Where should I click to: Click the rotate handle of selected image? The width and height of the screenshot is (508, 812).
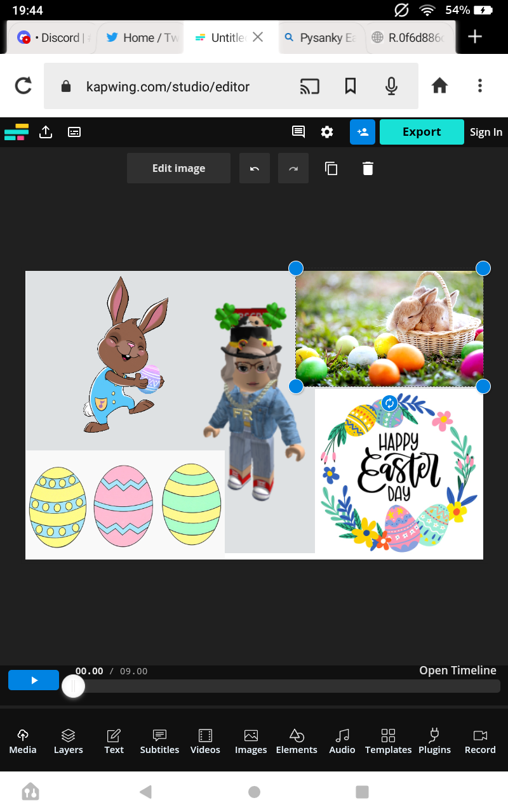[389, 403]
